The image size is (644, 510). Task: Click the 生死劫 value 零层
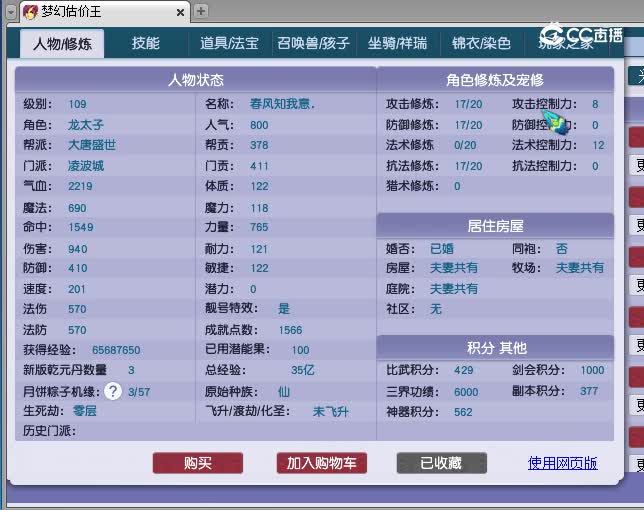pyautogui.click(x=85, y=411)
